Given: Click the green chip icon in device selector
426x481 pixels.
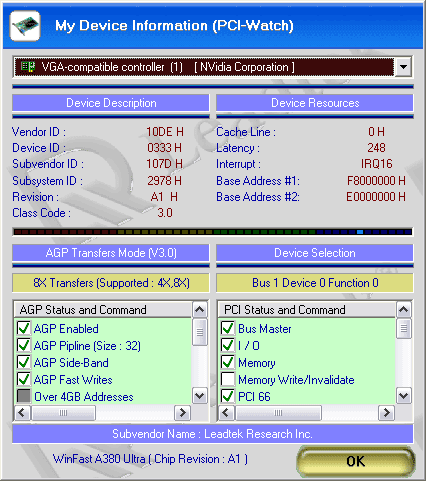Looking at the screenshot, I should (28, 67).
